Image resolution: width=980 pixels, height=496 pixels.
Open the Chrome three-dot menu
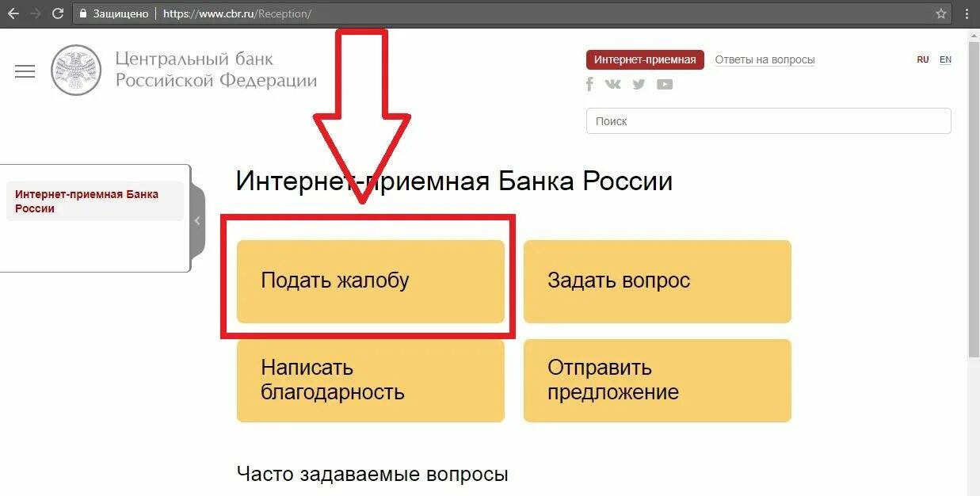(967, 13)
